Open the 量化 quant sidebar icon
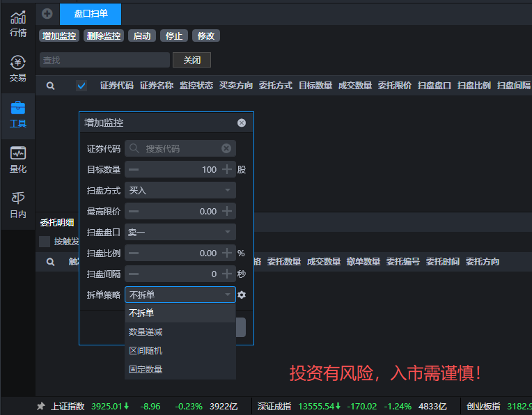Image resolution: width=532 pixels, height=415 pixels. [x=18, y=159]
